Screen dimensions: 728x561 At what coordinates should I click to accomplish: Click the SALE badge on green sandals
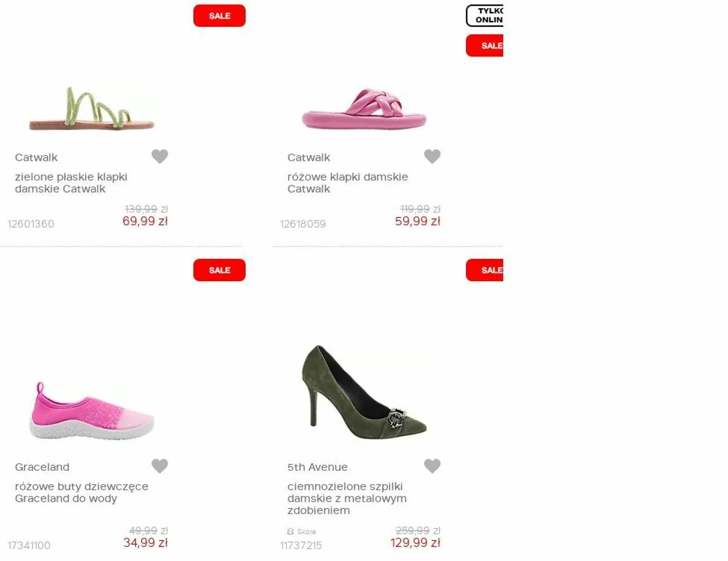219,16
